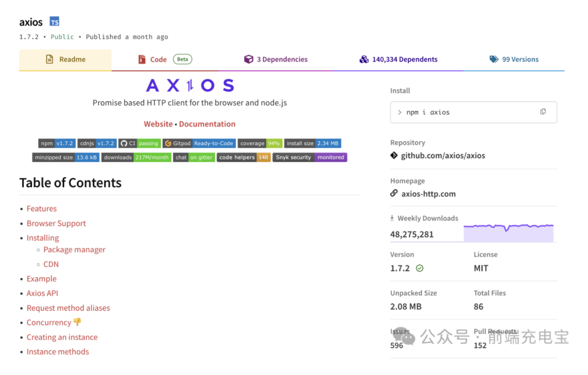The image size is (588, 375).
Task: Select the 1.7.2 value under Version
Action: (400, 268)
